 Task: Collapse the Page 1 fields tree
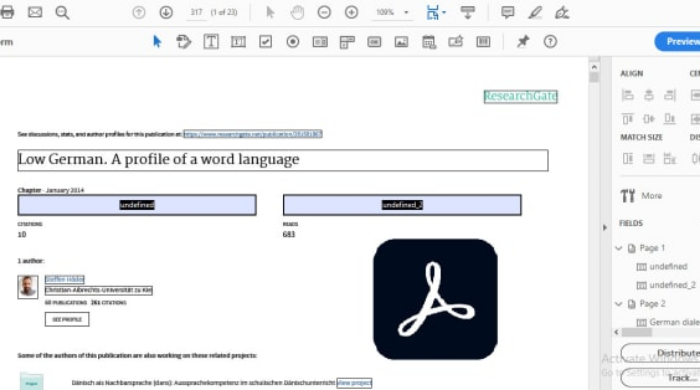coord(619,248)
